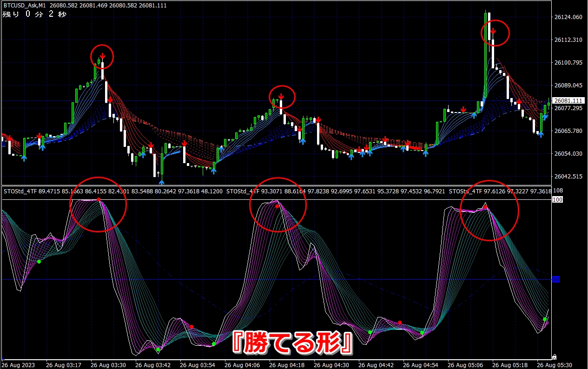Click the blue buy arrow at the lowest candle
This screenshot has width=588, height=369.
tap(161, 182)
